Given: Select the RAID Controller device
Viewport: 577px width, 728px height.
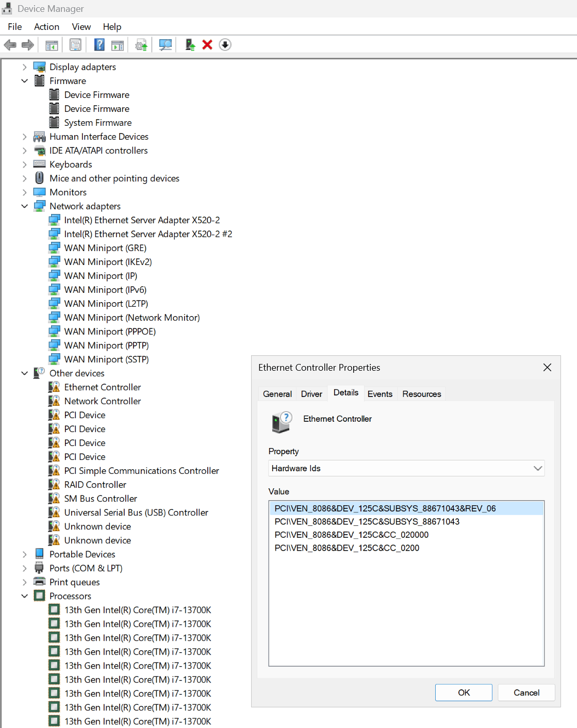Looking at the screenshot, I should coord(95,485).
